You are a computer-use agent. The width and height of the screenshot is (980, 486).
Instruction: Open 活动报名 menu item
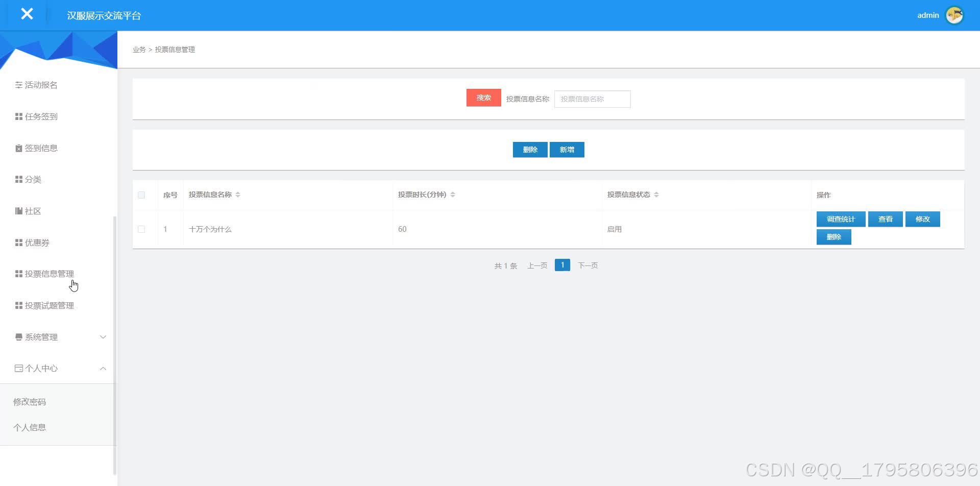(x=41, y=85)
